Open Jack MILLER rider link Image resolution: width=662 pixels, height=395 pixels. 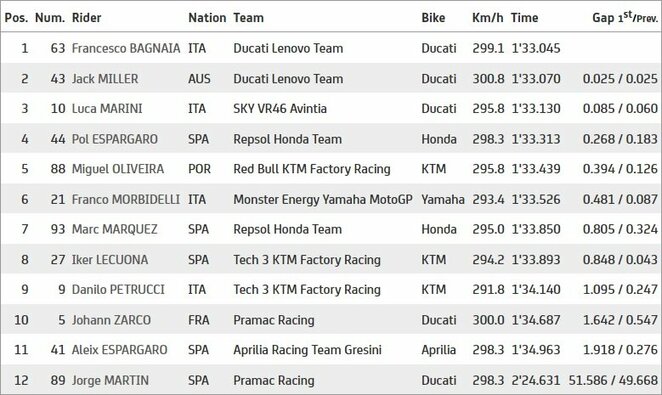point(105,79)
